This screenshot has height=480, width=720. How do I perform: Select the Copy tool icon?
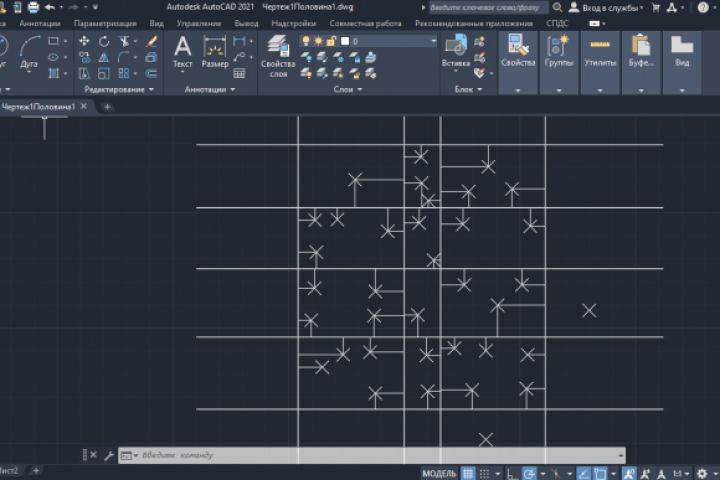coord(84,57)
